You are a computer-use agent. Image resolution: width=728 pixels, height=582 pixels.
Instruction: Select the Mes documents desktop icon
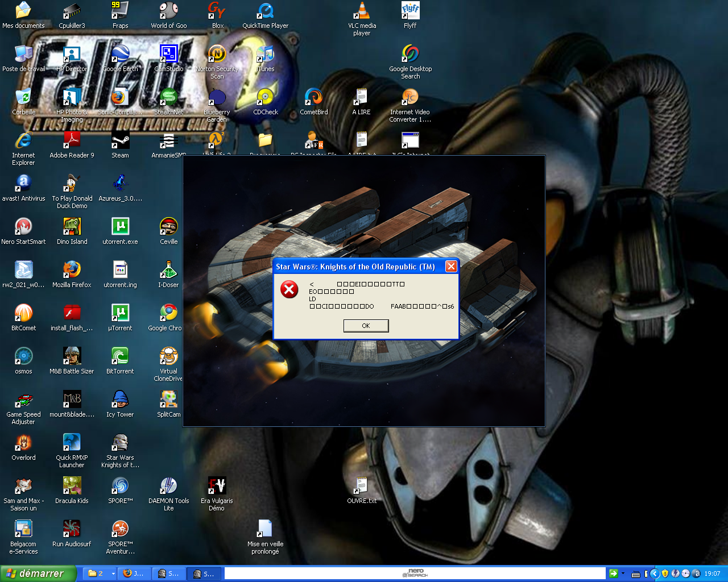pyautogui.click(x=23, y=15)
